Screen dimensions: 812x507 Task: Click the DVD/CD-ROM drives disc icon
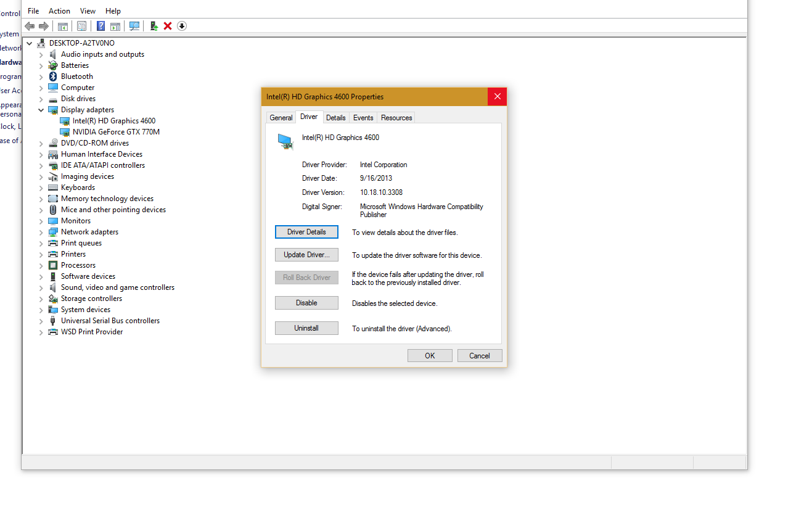tap(53, 143)
